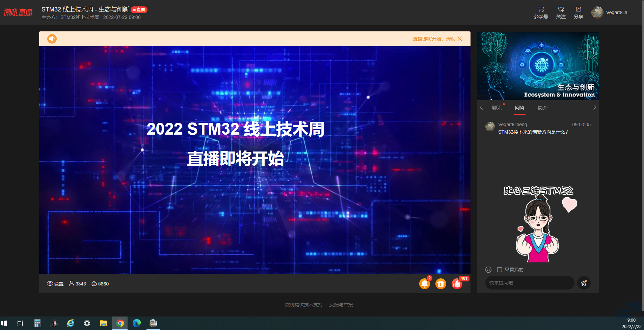Click the viewer count 3343
The image size is (644, 330).
(78, 284)
